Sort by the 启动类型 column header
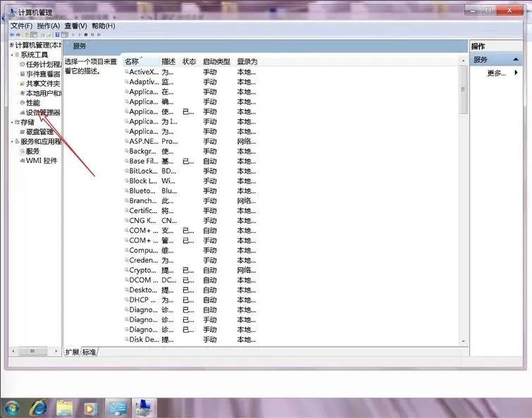 (x=216, y=61)
